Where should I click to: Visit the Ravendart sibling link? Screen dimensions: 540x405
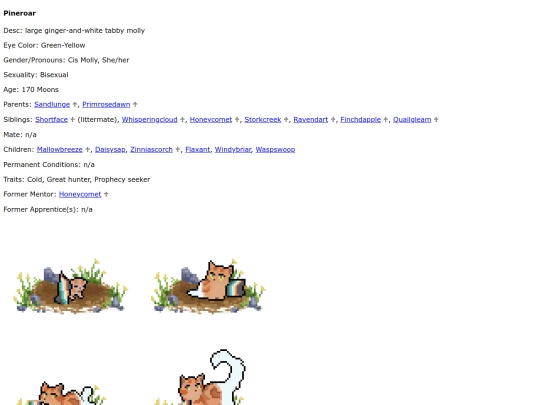click(x=311, y=120)
